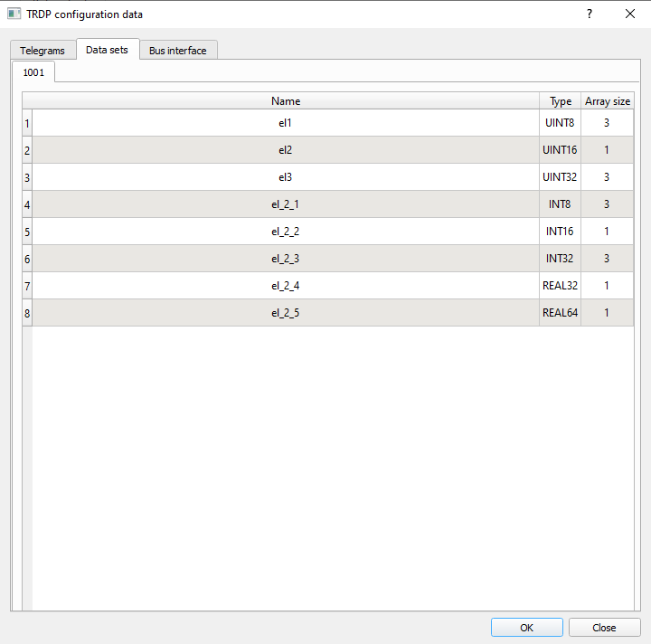The image size is (651, 644).
Task: Select the INT32 type cell
Action: (560, 259)
